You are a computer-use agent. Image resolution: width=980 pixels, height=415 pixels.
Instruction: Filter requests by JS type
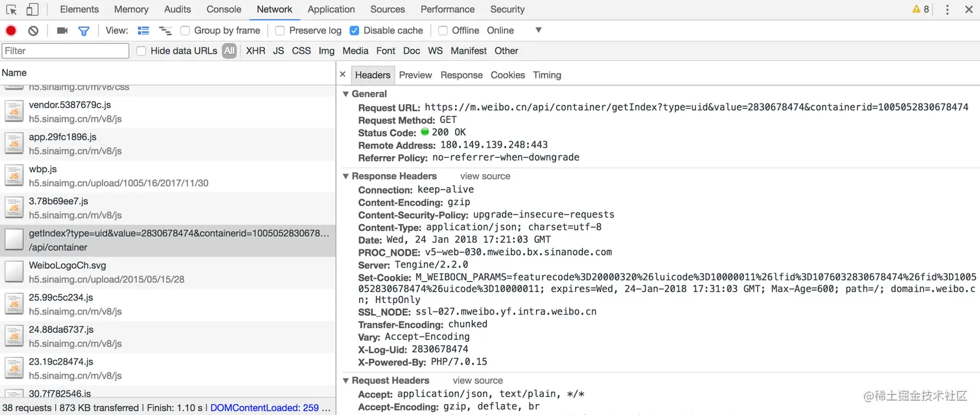(279, 50)
